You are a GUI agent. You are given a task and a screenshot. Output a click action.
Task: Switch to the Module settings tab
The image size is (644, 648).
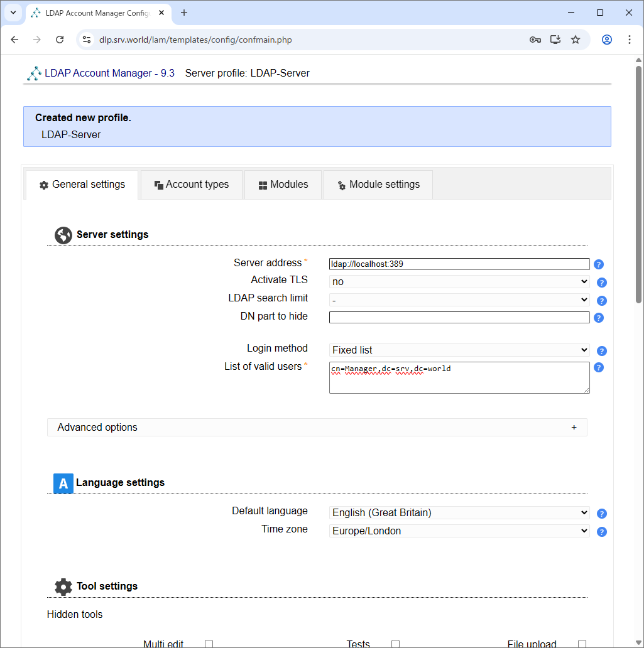pyautogui.click(x=378, y=185)
